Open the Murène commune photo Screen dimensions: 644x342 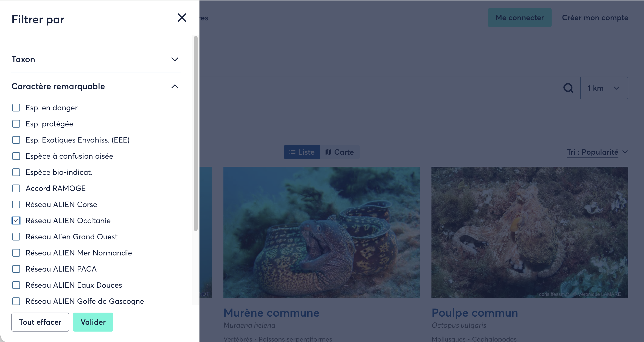(322, 232)
